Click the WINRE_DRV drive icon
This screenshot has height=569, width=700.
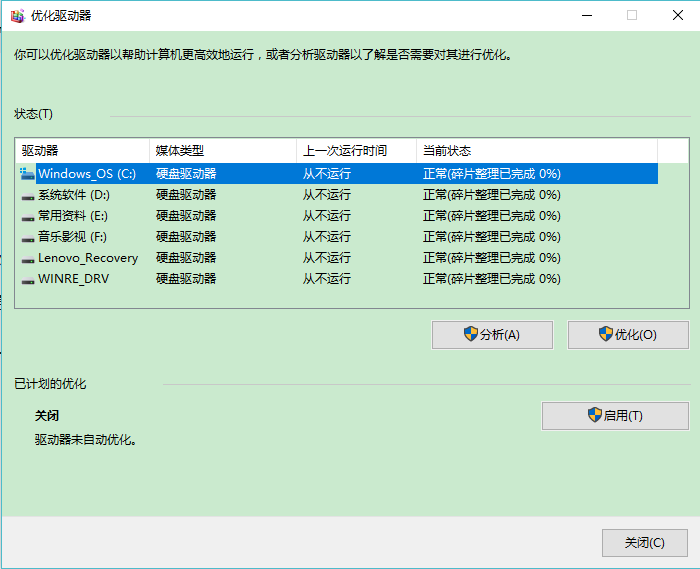coord(28,280)
